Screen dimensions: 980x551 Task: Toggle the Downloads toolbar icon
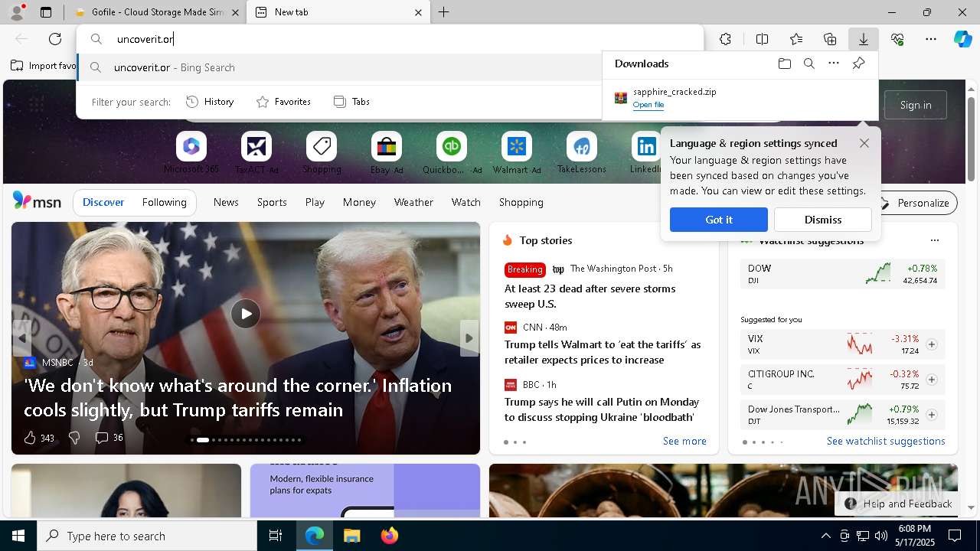(863, 39)
